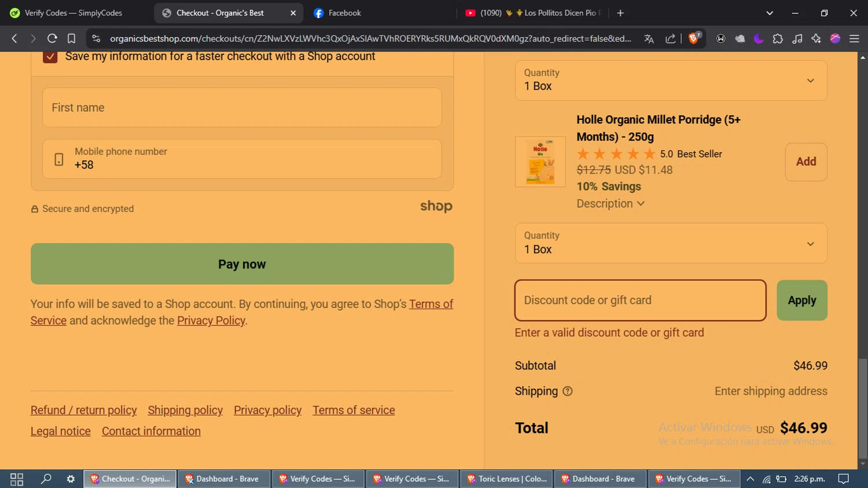Click the Mobile phone number field
Viewport: 868px width, 488px height.
pos(242,159)
